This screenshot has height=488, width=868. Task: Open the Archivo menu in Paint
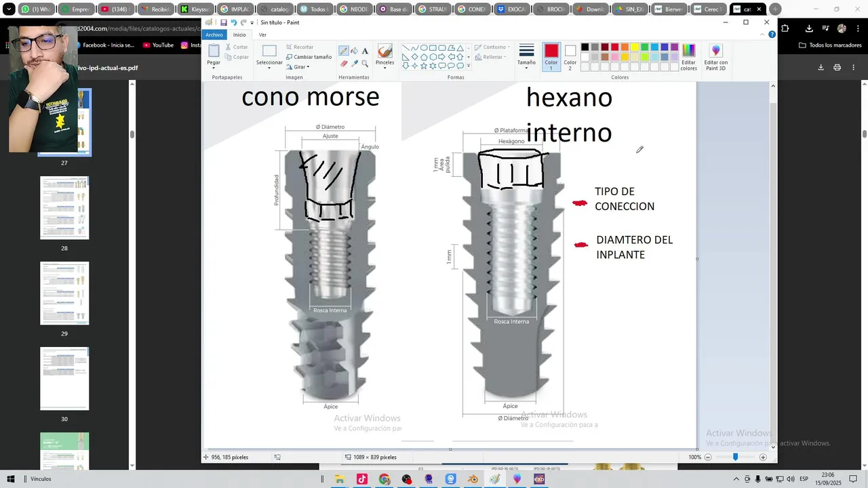point(214,35)
